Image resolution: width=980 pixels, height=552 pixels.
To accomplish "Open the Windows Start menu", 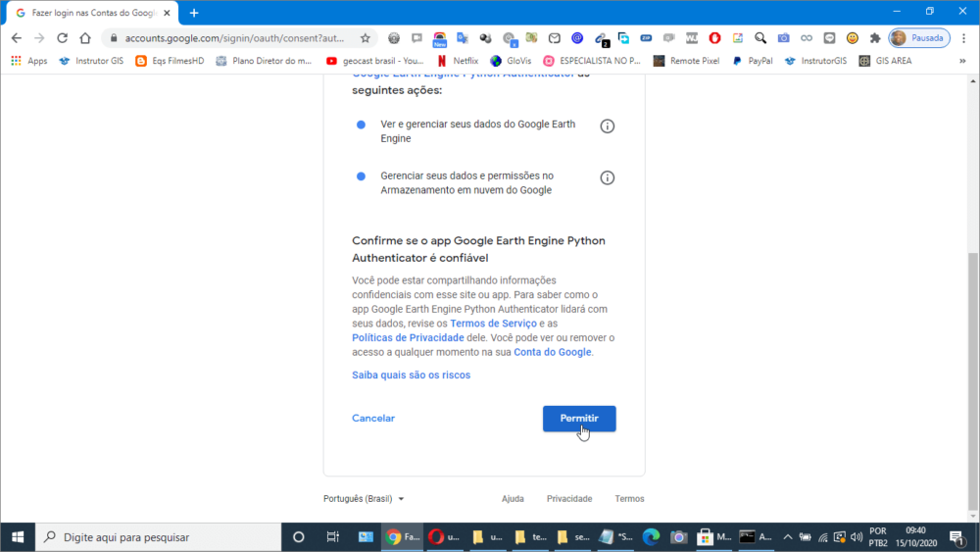I will (x=18, y=537).
